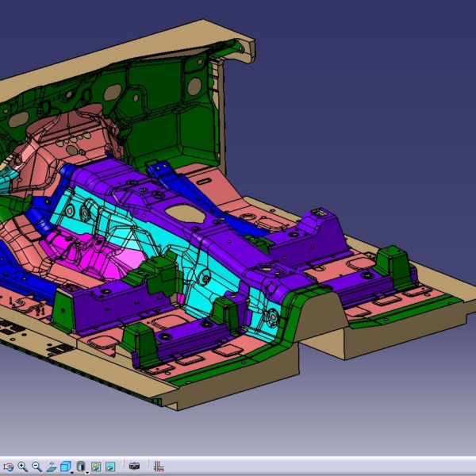Select the Isometric View cube icon
The width and height of the screenshot is (476, 476).
coord(65,467)
